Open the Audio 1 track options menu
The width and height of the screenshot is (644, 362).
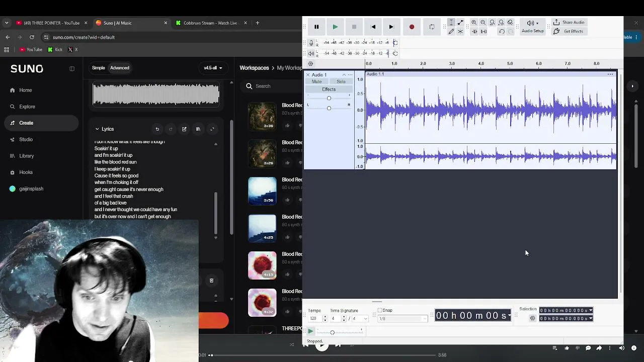350,75
